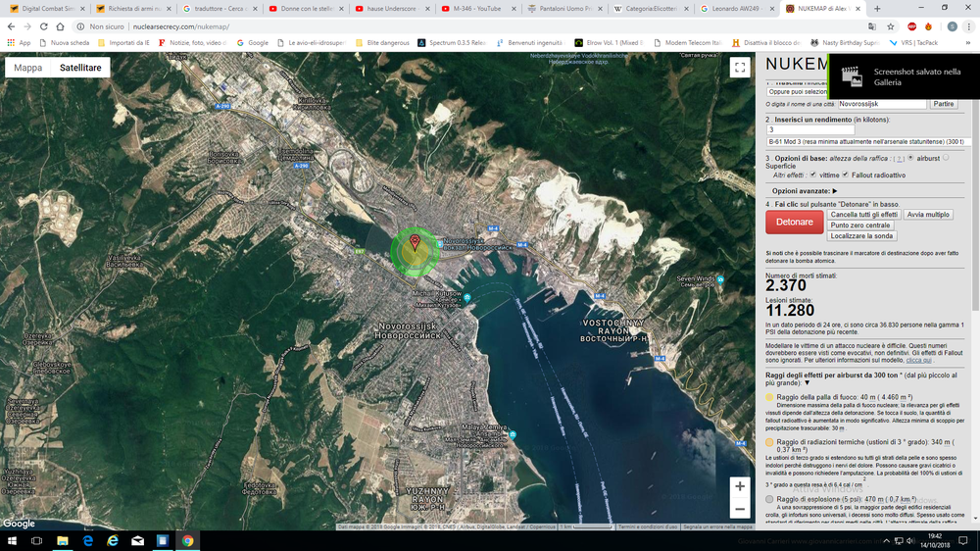The width and height of the screenshot is (980, 551).
Task: Open the Google bookmark in bookmarks bar
Action: (253, 42)
